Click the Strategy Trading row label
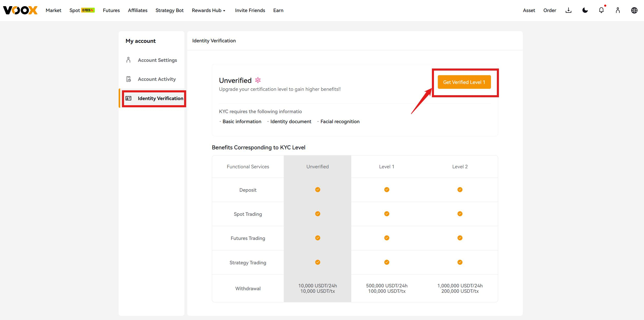Screen dimensions: 644x320 248,263
